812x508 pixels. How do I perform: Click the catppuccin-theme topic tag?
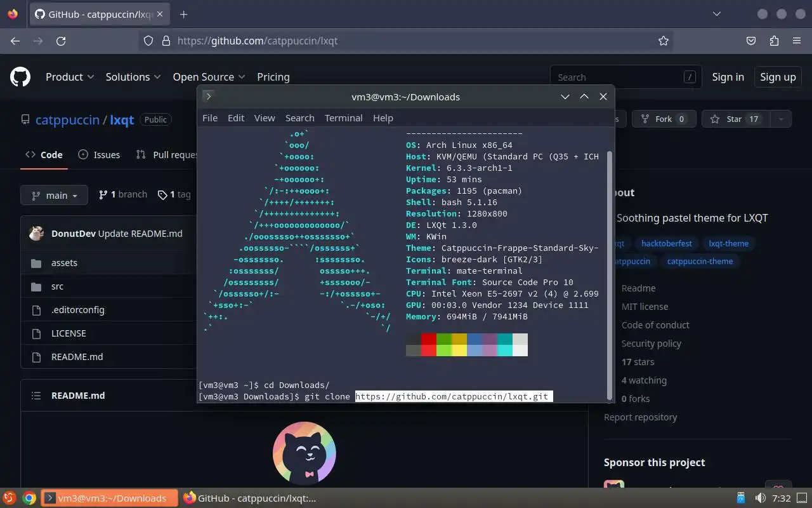[700, 261]
